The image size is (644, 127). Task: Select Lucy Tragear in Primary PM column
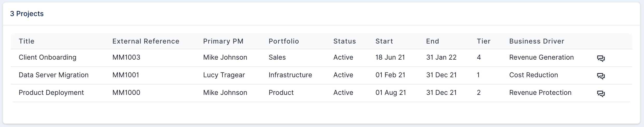coord(224,75)
